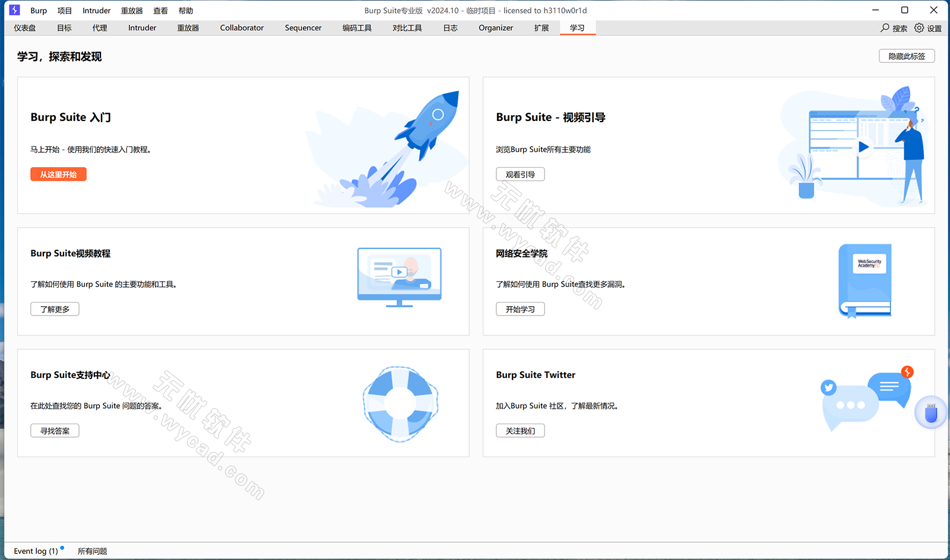Click the Twitter bird illustration
The image size is (950, 560).
[828, 387]
